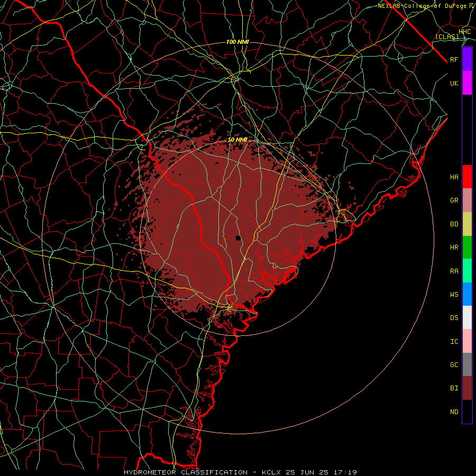476x476 pixels.
Task: Click the HA red legend swatch
Action: click(x=467, y=177)
